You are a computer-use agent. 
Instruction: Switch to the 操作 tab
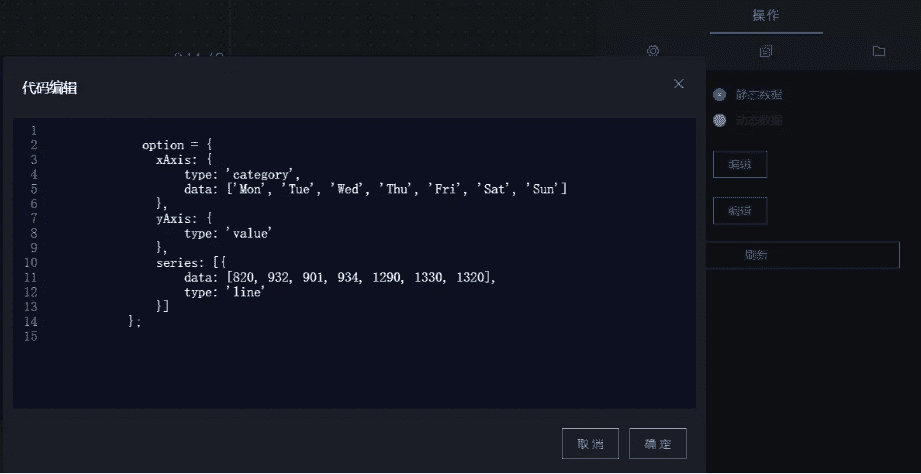[766, 16]
